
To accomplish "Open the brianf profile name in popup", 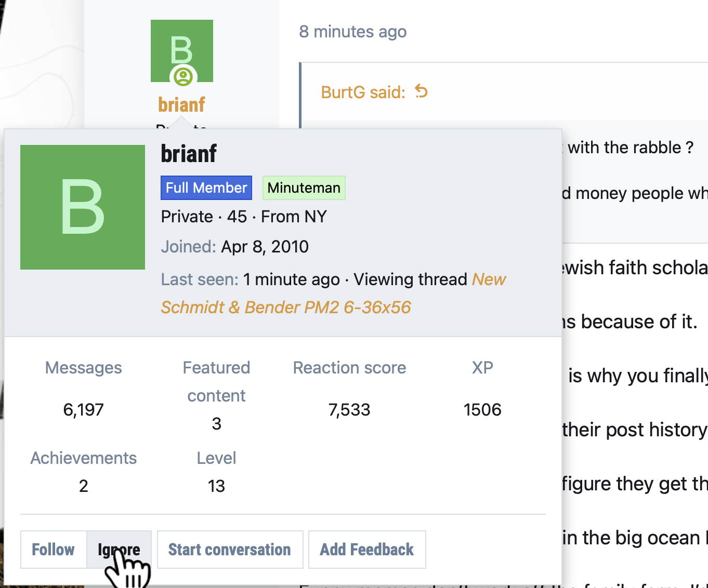I will click(x=189, y=154).
